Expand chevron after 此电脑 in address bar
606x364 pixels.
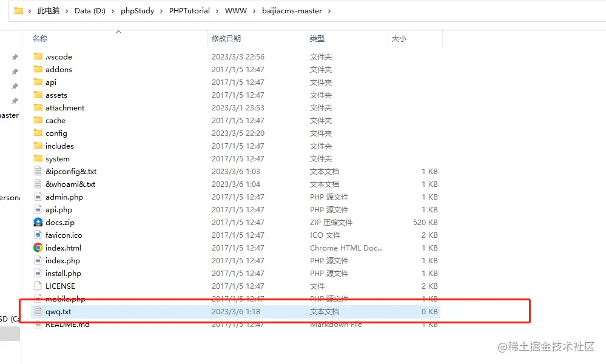pyautogui.click(x=67, y=11)
